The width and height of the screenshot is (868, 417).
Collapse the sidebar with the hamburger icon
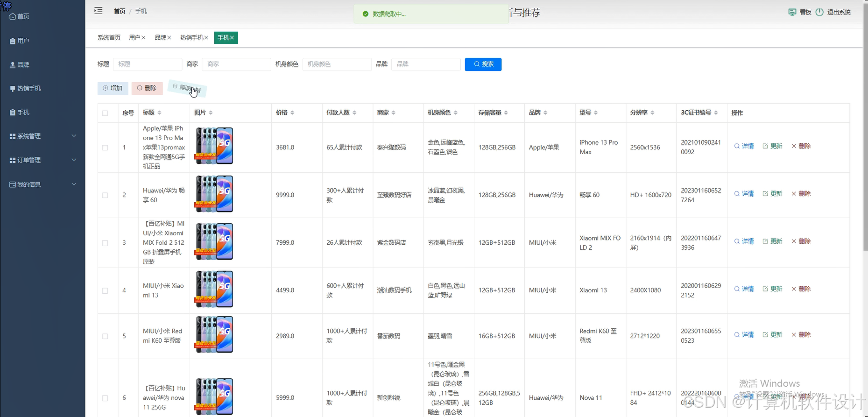[98, 11]
